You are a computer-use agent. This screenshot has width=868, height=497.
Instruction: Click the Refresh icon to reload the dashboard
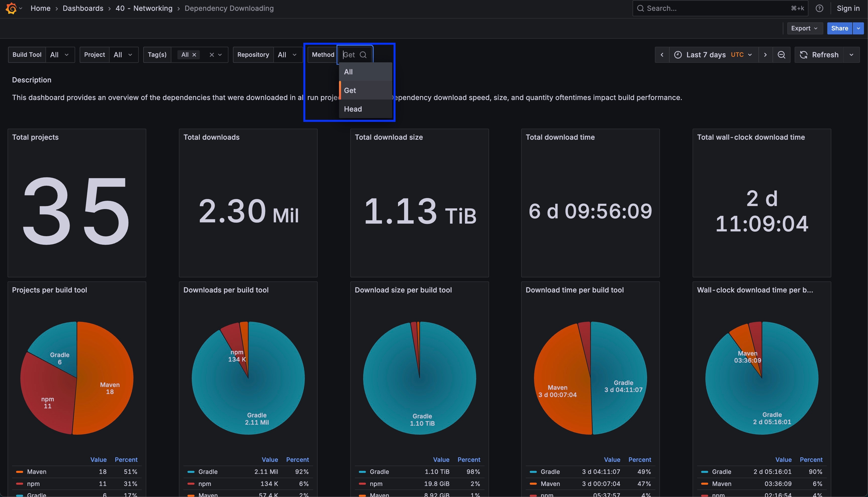click(x=803, y=55)
